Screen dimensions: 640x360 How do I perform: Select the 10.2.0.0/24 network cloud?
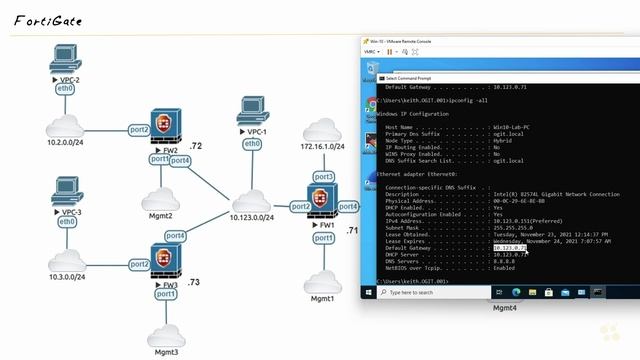coord(65,126)
